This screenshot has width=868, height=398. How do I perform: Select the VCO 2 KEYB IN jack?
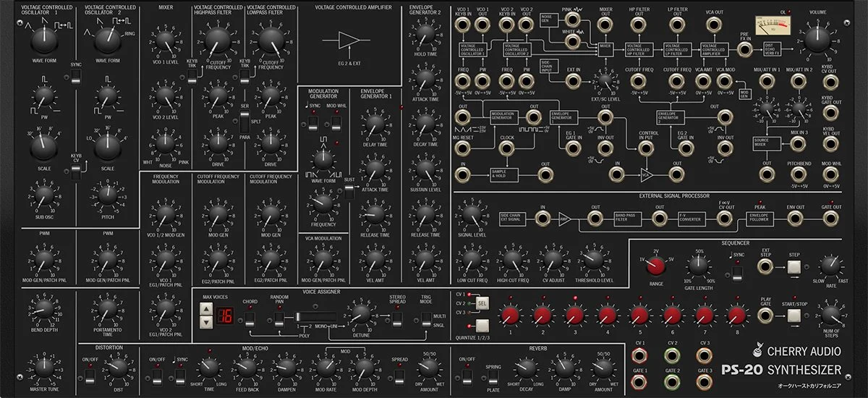point(506,25)
